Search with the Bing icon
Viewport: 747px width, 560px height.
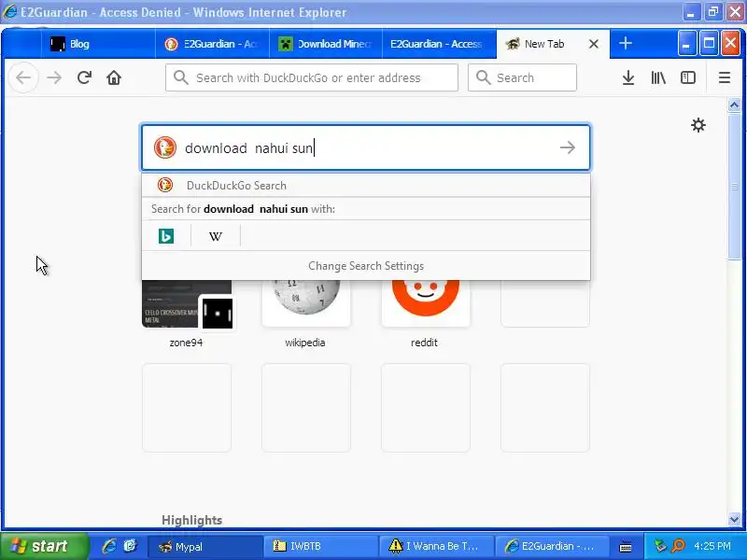[x=166, y=236]
